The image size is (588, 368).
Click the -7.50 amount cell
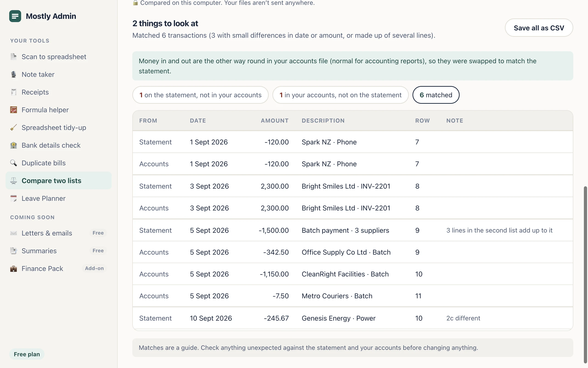[281, 296]
